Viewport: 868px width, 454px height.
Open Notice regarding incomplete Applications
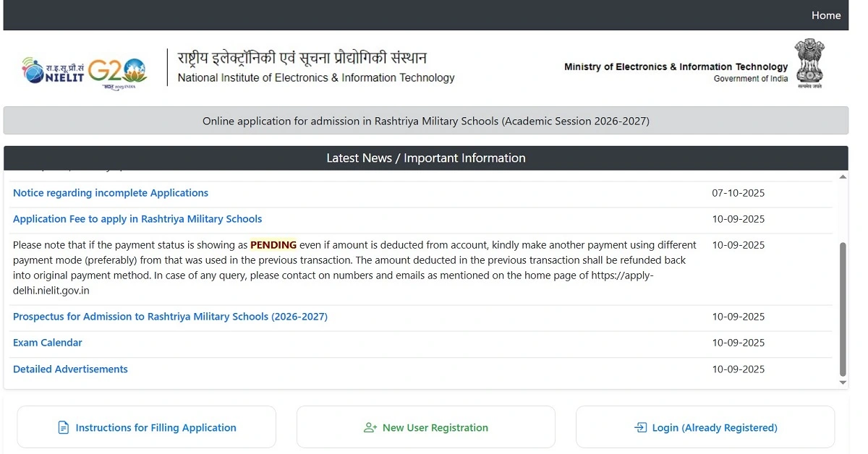[x=110, y=192]
